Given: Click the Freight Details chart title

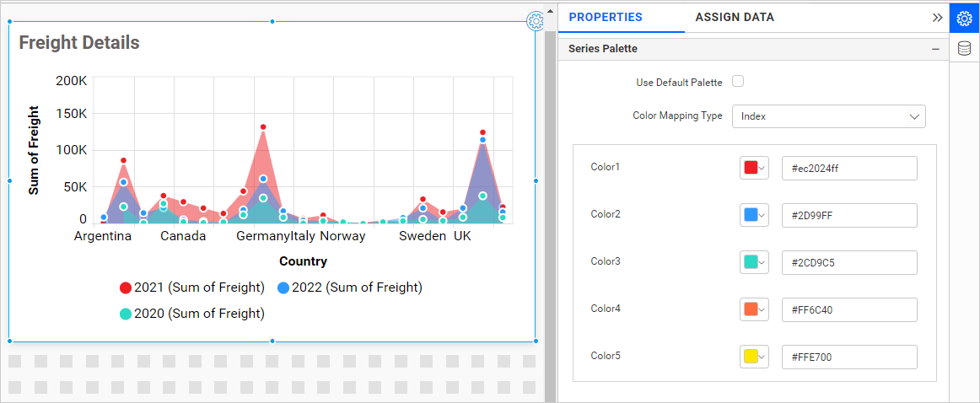Looking at the screenshot, I should pyautogui.click(x=79, y=43).
